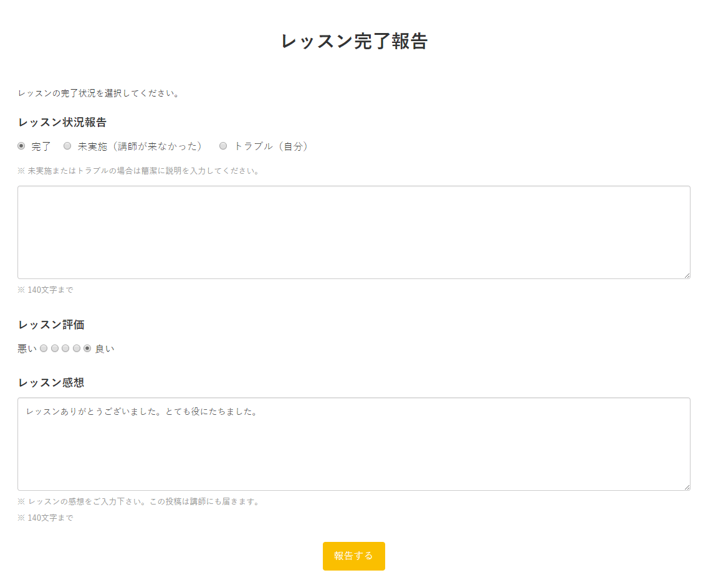Click the 良い rating label
This screenshot has width=708, height=588.
(x=104, y=348)
